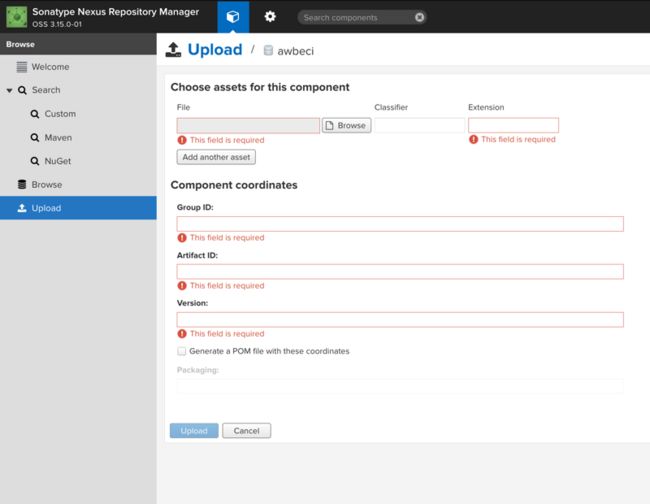Click the Artifact ID error icon
The height and width of the screenshot is (504, 650).
pos(182,286)
